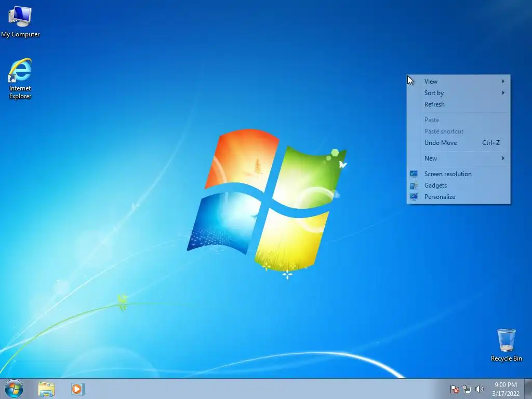Open Windows Media Player from taskbar
Screen dimensions: 532x399
[77, 389]
